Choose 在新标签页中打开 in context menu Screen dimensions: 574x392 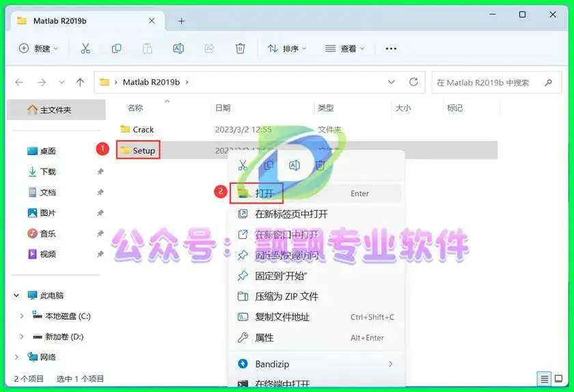316,214
